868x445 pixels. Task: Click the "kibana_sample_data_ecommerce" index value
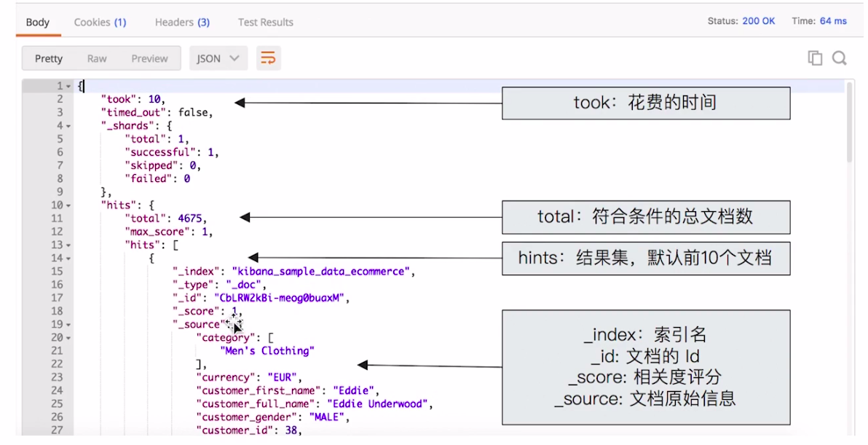click(x=321, y=272)
